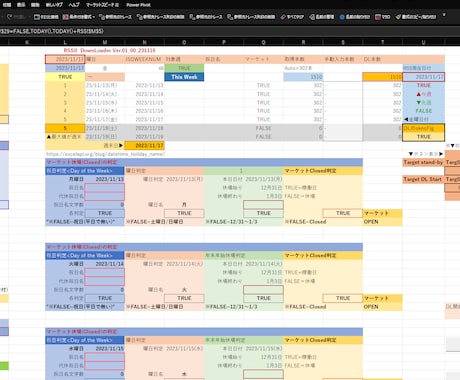460x380 pixels.
Task: Click inside the formula bar text
Action: (52, 31)
